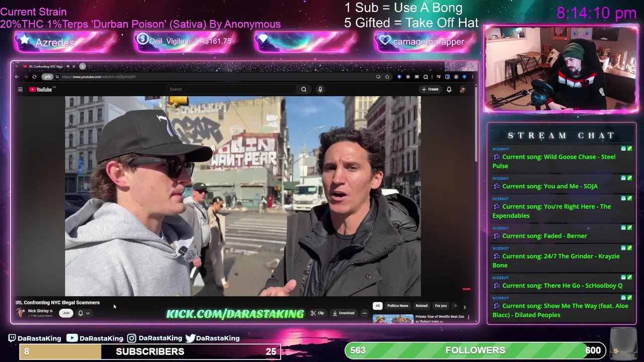Screen dimensions: 644x362
Task: Click the browser URL address field
Action: 216,77
